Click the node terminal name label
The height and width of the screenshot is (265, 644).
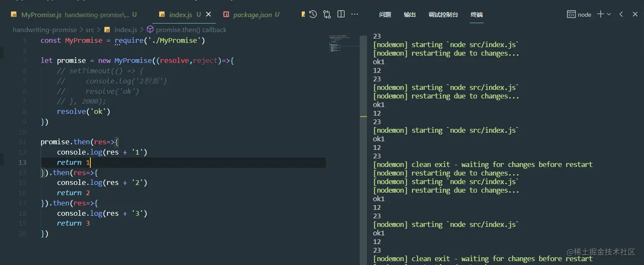coord(584,15)
